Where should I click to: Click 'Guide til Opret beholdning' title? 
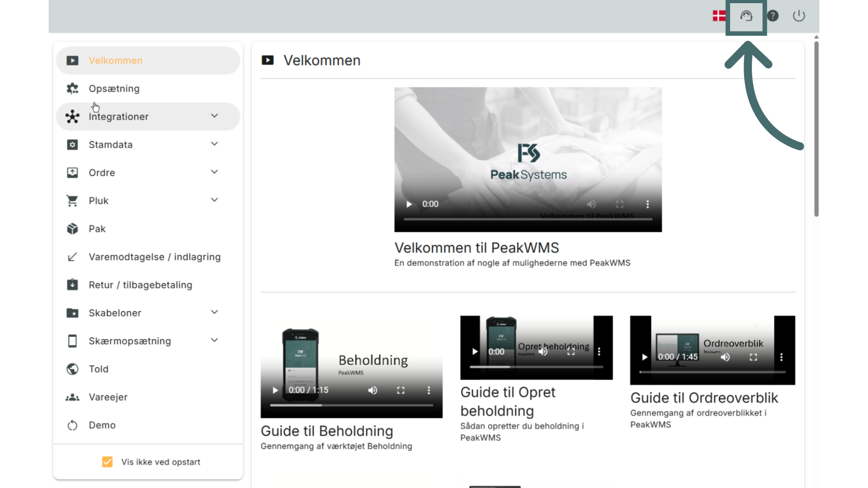508,402
